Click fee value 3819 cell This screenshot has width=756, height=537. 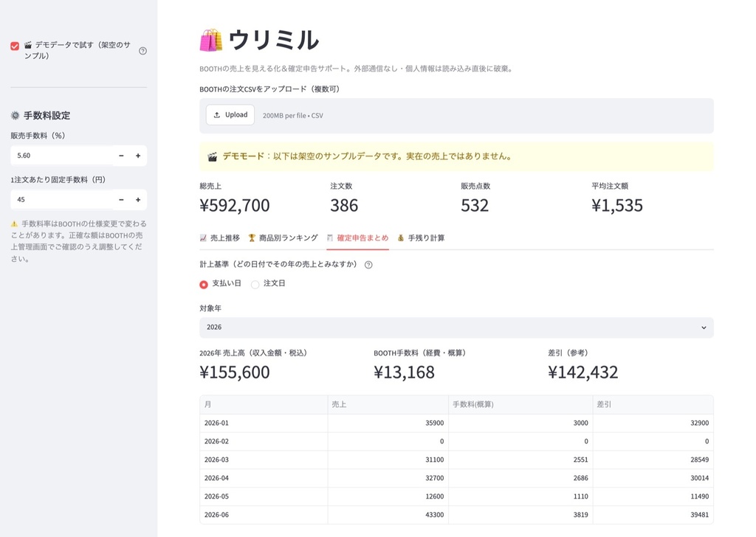pyautogui.click(x=520, y=514)
